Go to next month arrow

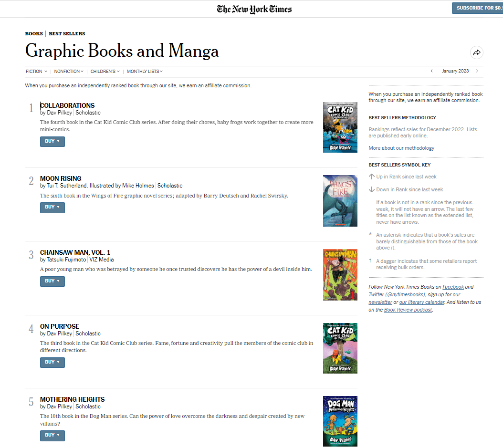tap(477, 71)
